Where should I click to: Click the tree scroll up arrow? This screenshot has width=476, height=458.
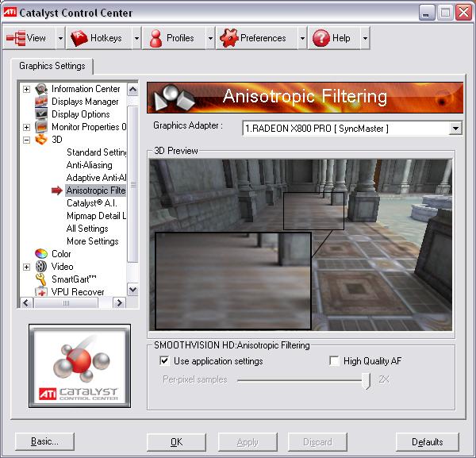click(132, 89)
